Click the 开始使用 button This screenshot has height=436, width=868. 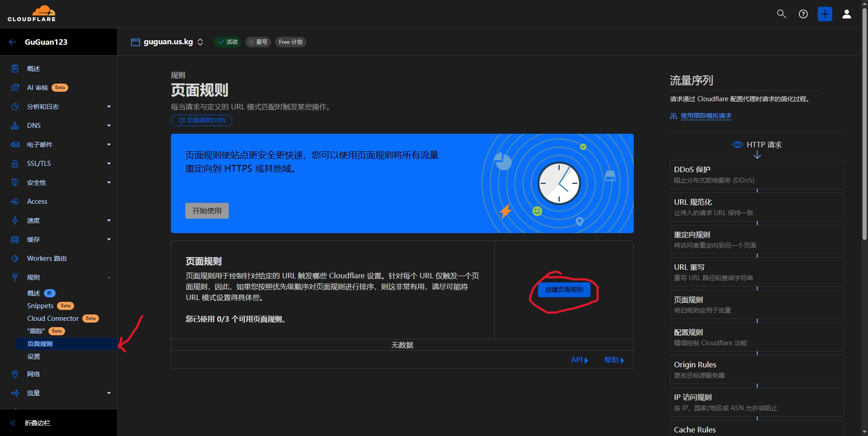click(x=207, y=211)
